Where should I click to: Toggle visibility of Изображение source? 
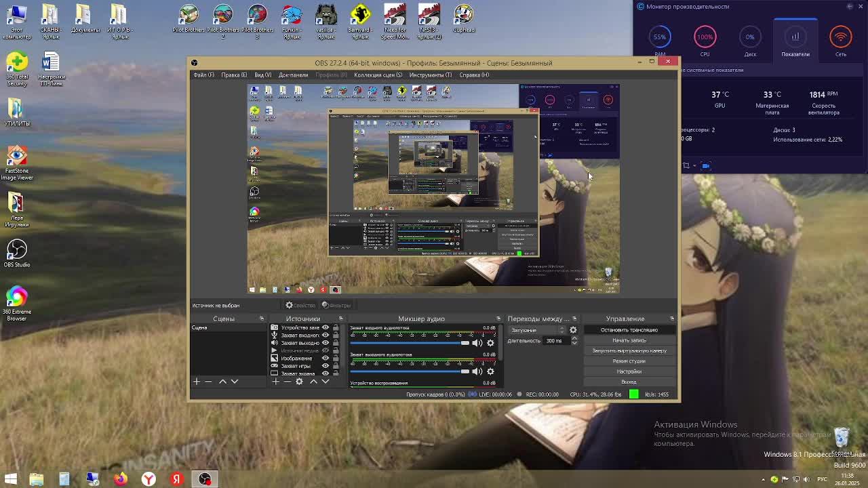click(x=325, y=358)
